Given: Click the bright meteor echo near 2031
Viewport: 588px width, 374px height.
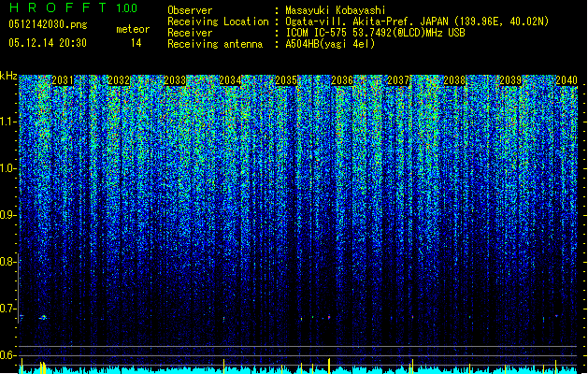Looking at the screenshot, I should (x=44, y=317).
